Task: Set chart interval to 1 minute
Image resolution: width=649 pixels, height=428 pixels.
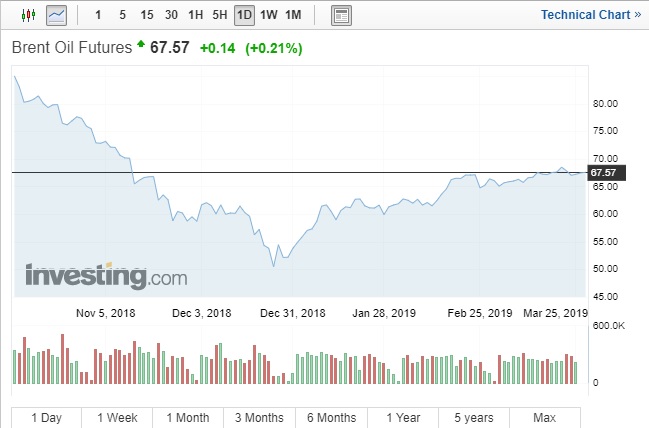Action: click(98, 15)
